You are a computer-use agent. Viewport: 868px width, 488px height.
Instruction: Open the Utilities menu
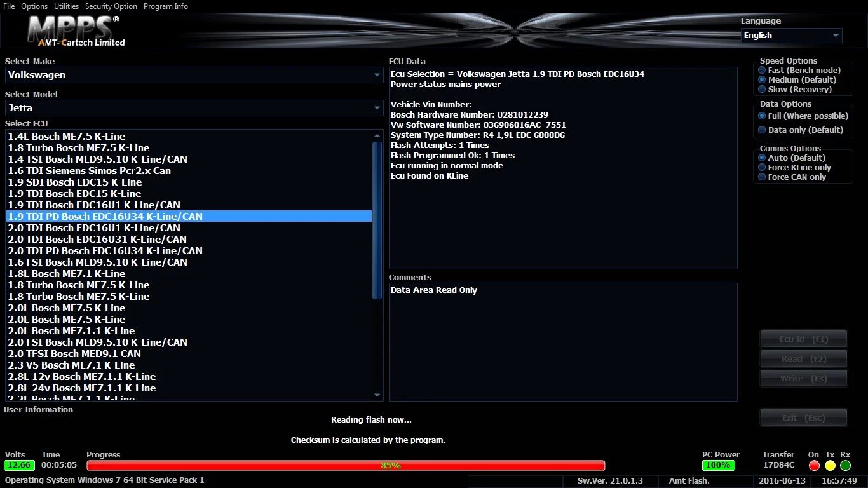(x=67, y=6)
